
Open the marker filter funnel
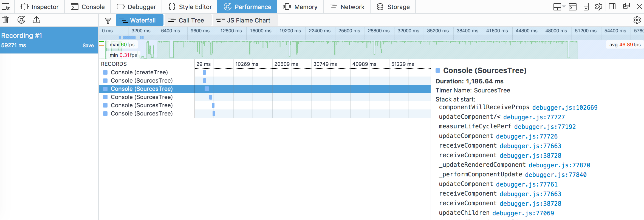click(x=108, y=20)
